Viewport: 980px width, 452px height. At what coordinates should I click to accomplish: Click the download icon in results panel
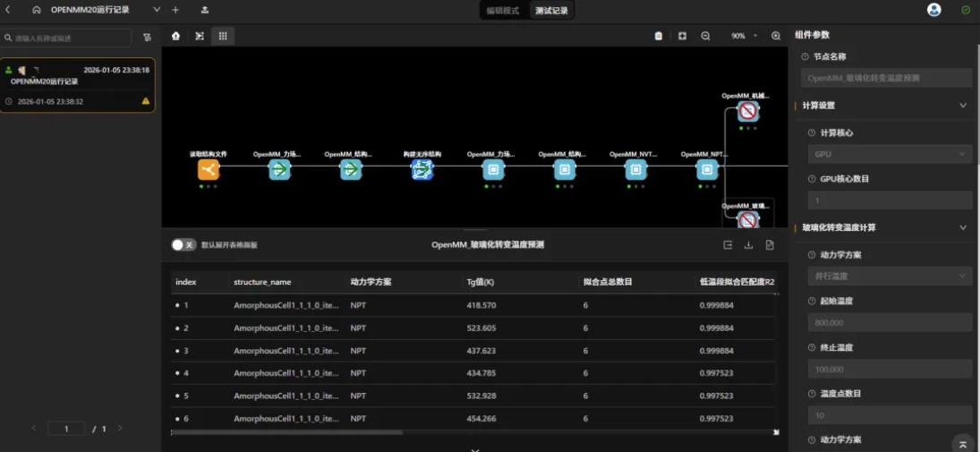tap(749, 245)
